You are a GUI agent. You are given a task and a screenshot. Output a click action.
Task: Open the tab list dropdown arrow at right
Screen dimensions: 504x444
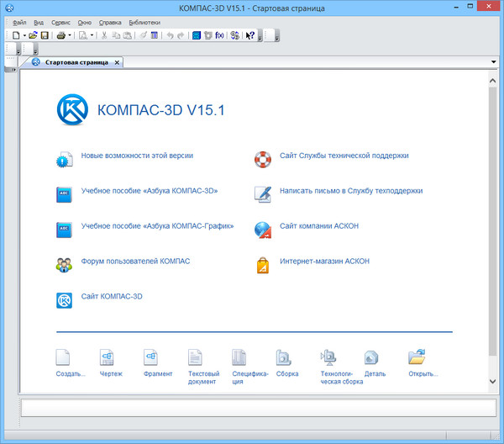click(x=492, y=62)
